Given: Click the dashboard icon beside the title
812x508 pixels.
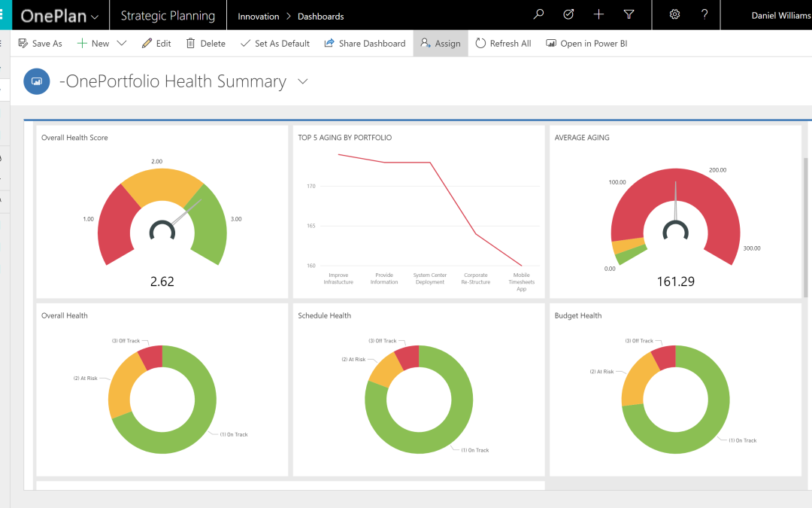Looking at the screenshot, I should point(37,81).
